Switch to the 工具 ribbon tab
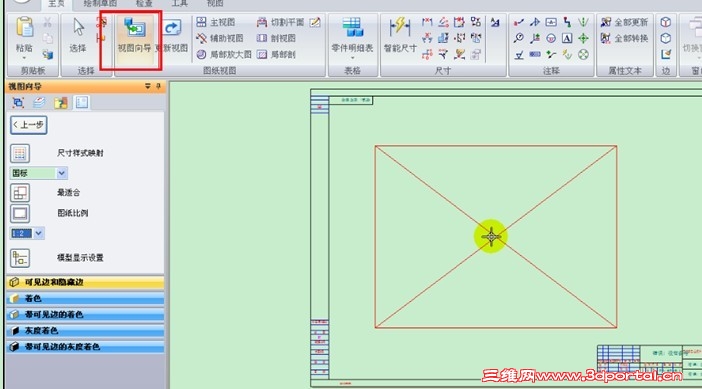The image size is (702, 389). coord(180,4)
